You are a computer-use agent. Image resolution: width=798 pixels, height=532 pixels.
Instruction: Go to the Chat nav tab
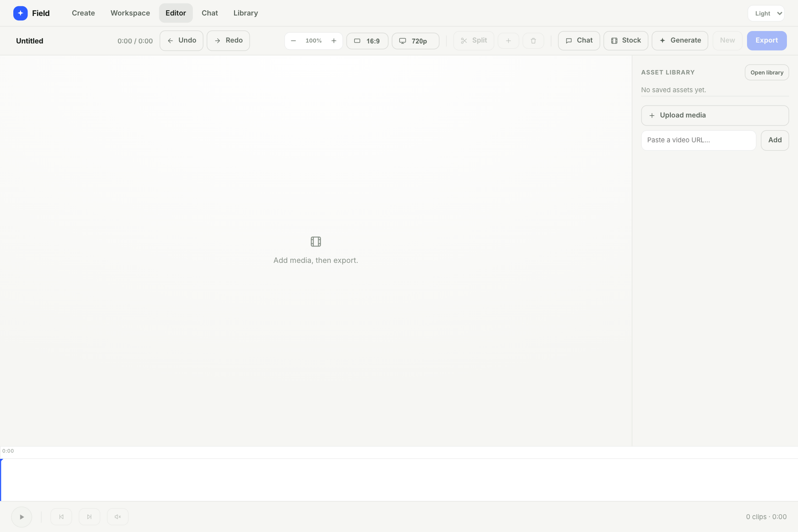coord(210,13)
